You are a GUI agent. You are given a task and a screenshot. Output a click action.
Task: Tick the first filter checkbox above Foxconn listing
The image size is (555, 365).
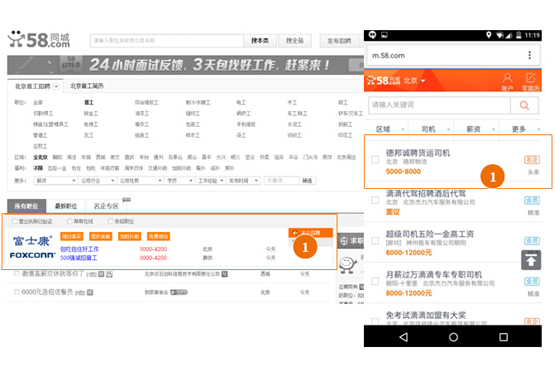click(x=15, y=221)
